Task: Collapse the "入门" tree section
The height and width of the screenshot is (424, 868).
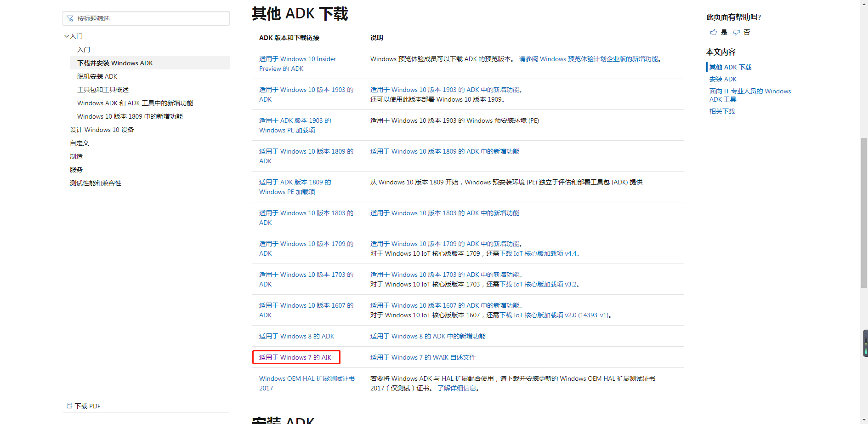Action: pyautogui.click(x=66, y=36)
